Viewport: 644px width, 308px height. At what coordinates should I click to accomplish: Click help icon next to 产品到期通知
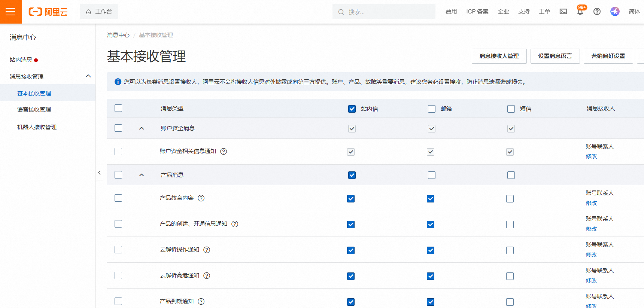coord(201,301)
